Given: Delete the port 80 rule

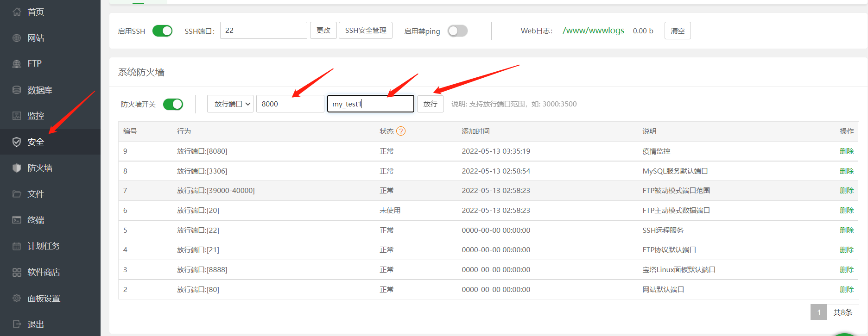Looking at the screenshot, I should (847, 289).
